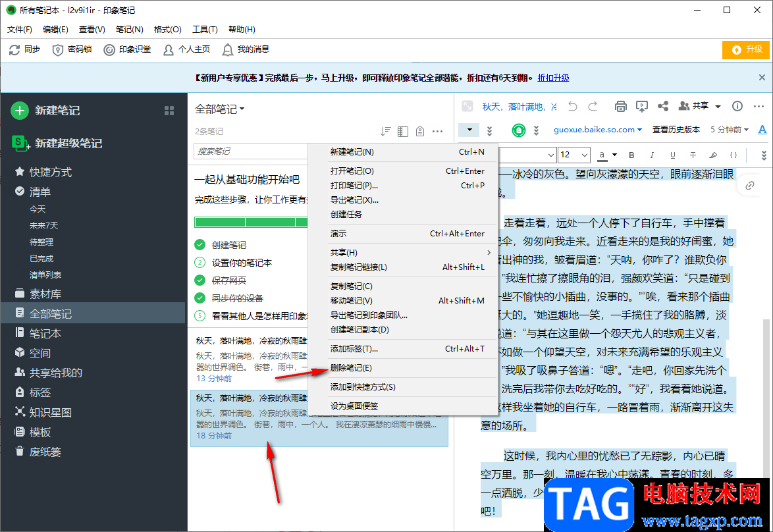The image size is (773, 532).
Task: Select the note dated 18 分钟前
Action: (319, 417)
